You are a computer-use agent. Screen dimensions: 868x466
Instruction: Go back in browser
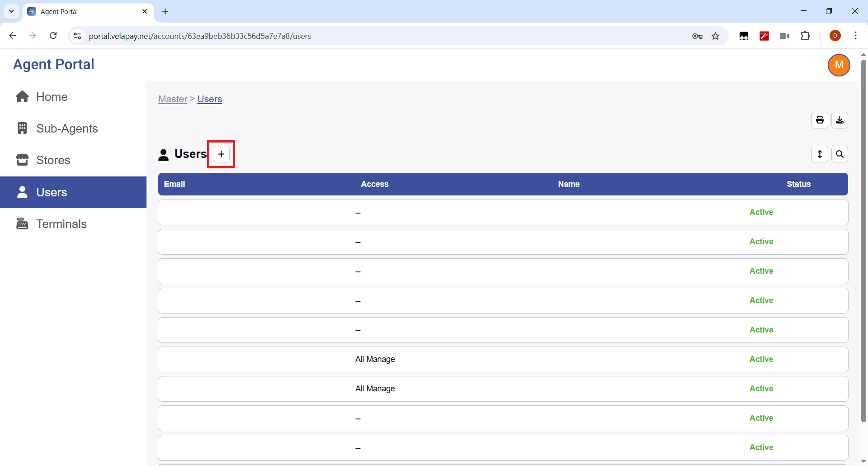point(13,36)
